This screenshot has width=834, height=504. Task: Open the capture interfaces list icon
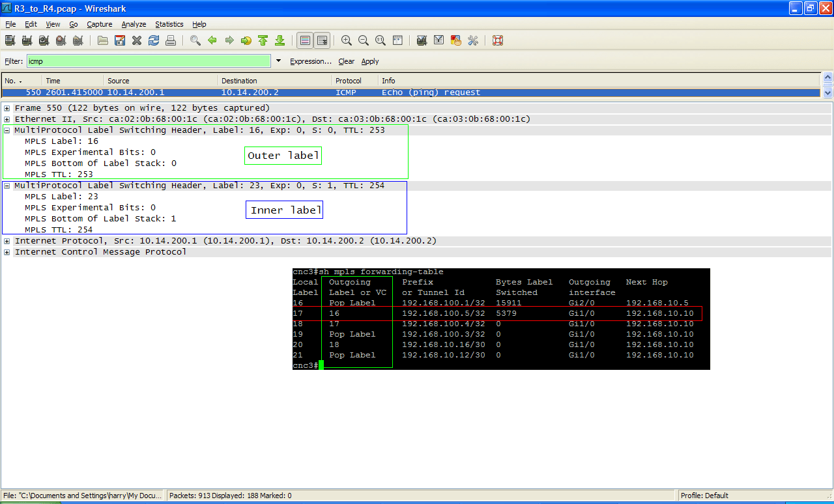(10, 40)
